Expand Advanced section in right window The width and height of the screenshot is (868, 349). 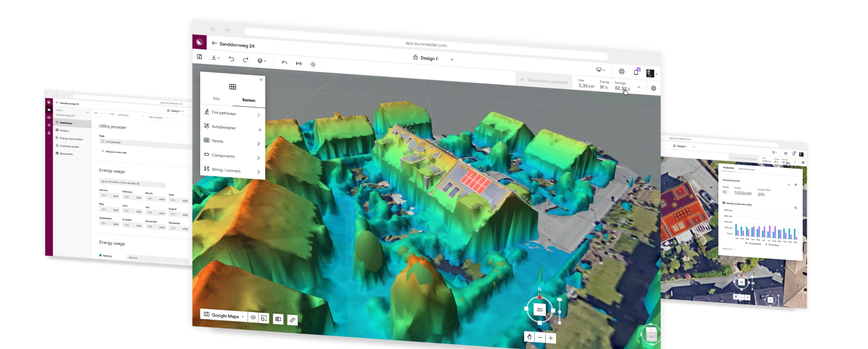[x=728, y=249]
